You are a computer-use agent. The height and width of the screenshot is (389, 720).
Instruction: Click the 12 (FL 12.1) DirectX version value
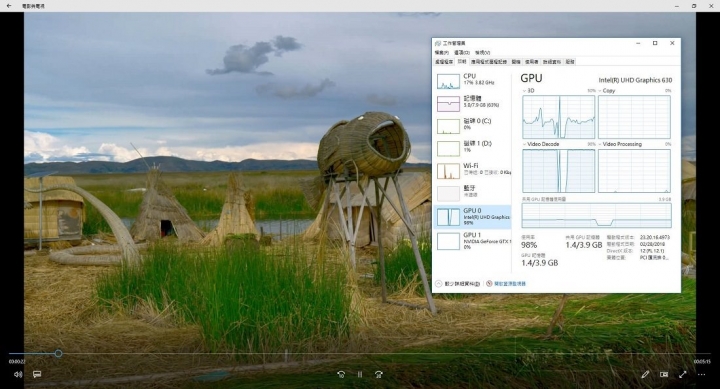pos(652,251)
